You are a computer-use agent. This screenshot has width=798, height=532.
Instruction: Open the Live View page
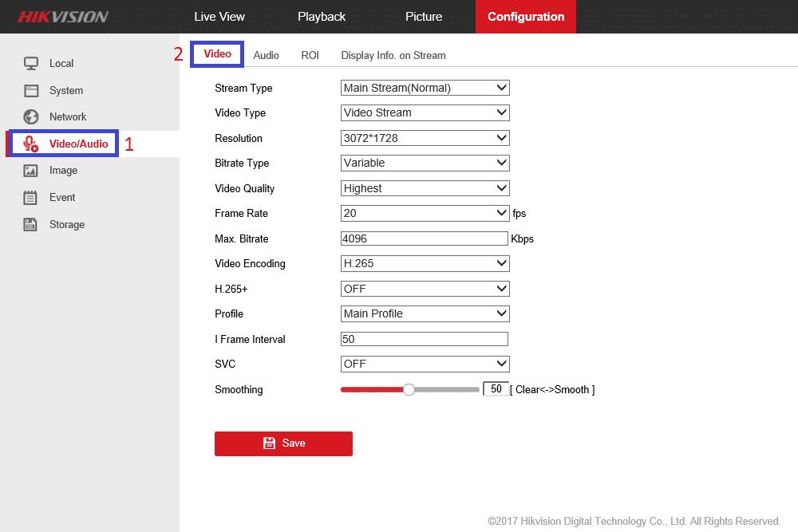click(x=219, y=17)
